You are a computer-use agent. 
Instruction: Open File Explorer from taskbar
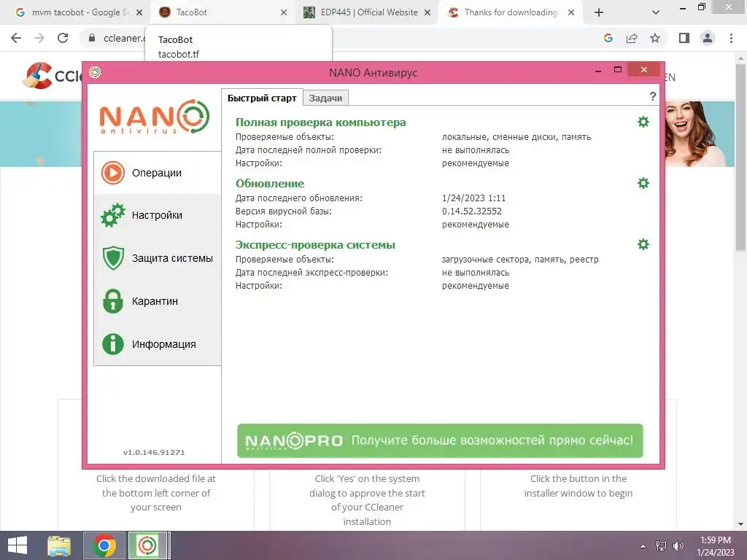pos(59,545)
